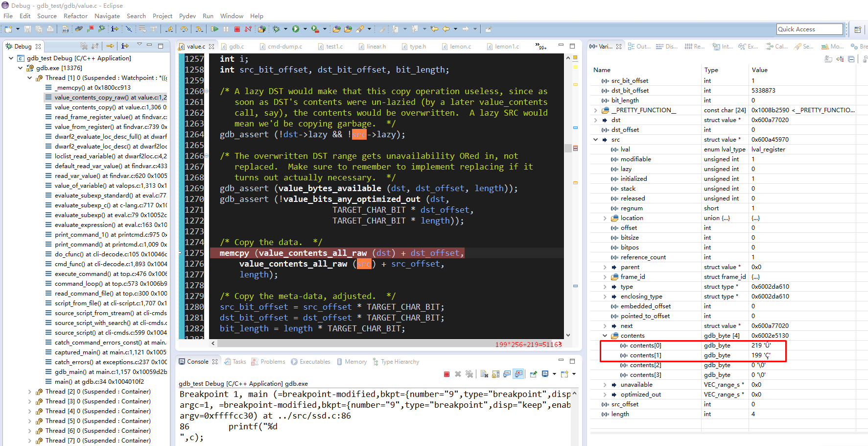The height and width of the screenshot is (446, 868).
Task: Open the File menu
Action: coord(8,16)
